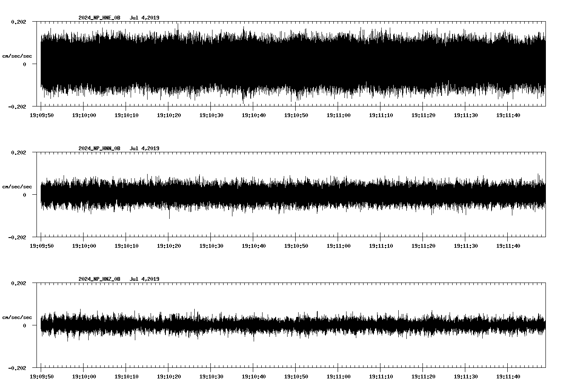Screen dimensions: 576x392
Task: Click the HNN channel title 2024_NP_HNN_0B
Action: (x=99, y=148)
